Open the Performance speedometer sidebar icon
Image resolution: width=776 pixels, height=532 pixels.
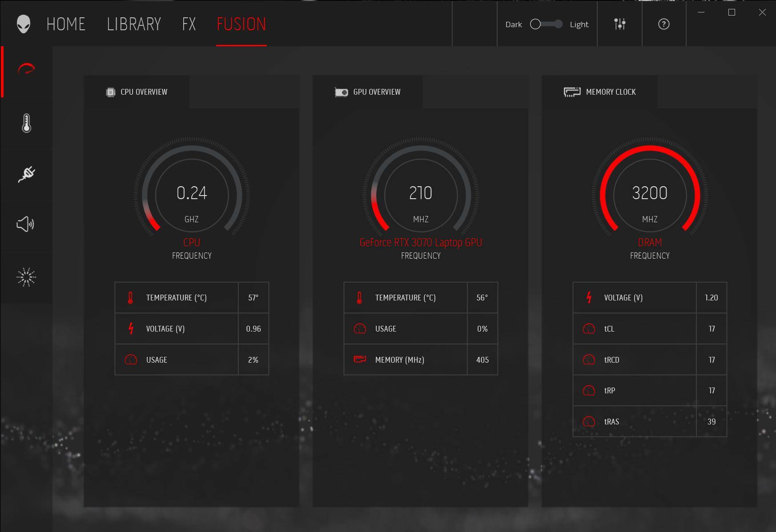(x=26, y=70)
